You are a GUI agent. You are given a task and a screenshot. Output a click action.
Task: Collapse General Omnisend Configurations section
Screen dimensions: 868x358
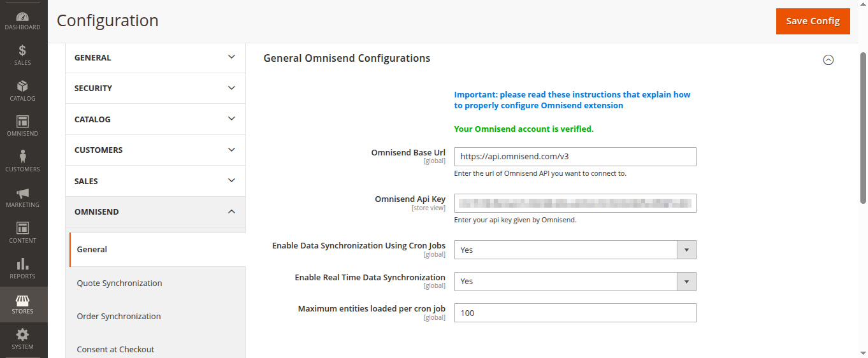click(828, 60)
